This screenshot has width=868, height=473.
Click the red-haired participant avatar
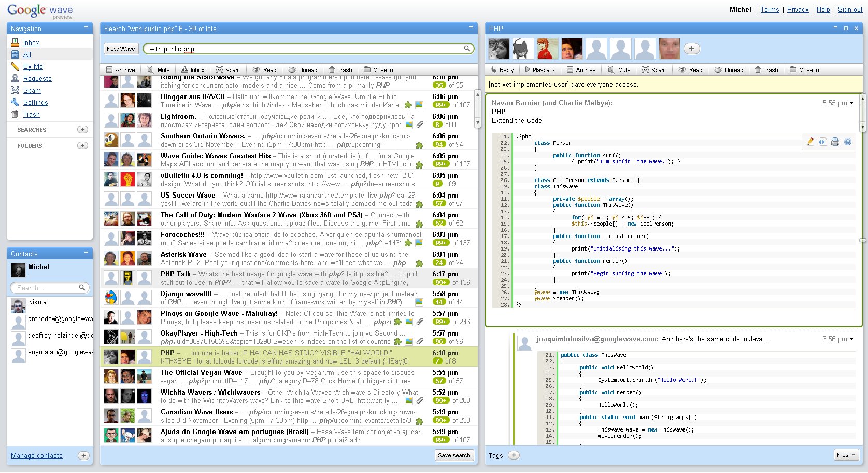point(548,49)
